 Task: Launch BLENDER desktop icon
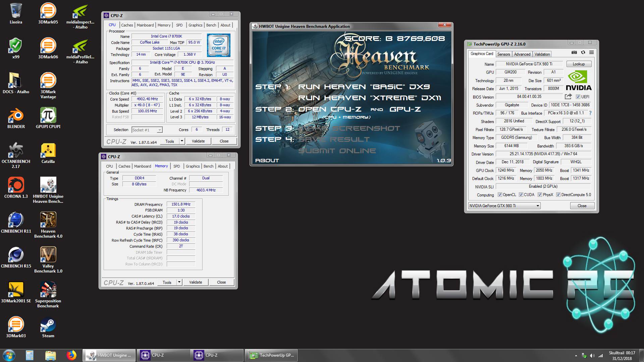coord(16,118)
